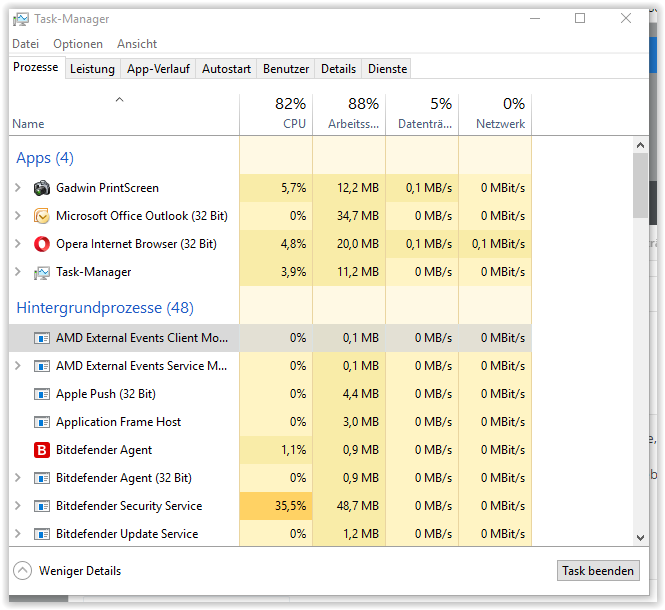Image resolution: width=665 pixels, height=610 pixels.
Task: Click the scrollbar down arrow
Action: [640, 538]
